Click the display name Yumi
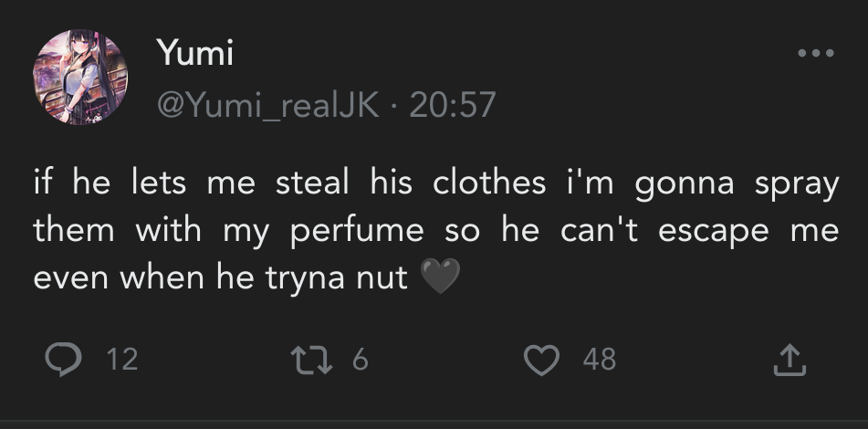The height and width of the screenshot is (429, 868). (x=194, y=54)
